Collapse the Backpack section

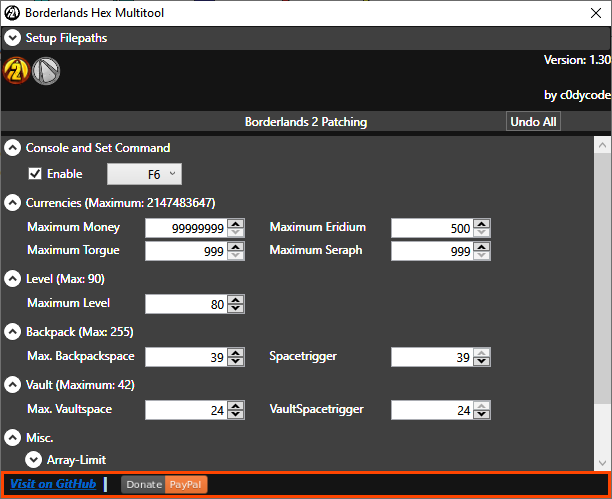point(12,332)
